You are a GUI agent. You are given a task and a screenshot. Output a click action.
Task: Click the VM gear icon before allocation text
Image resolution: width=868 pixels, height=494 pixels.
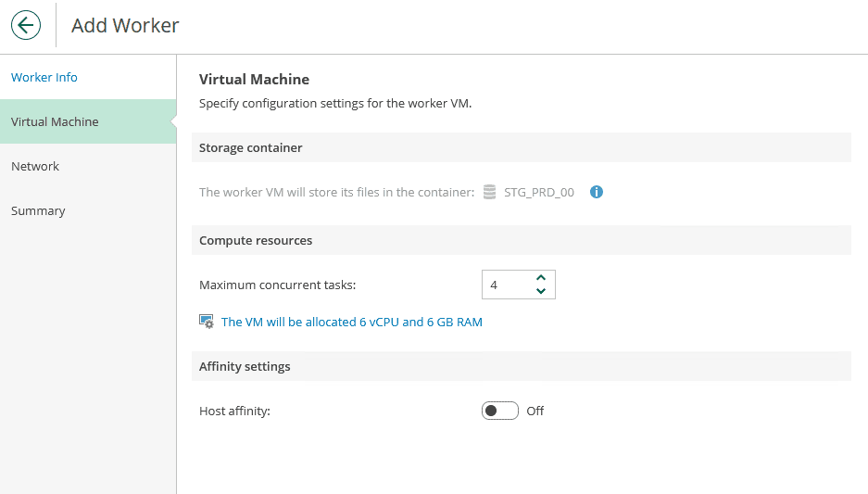point(207,322)
